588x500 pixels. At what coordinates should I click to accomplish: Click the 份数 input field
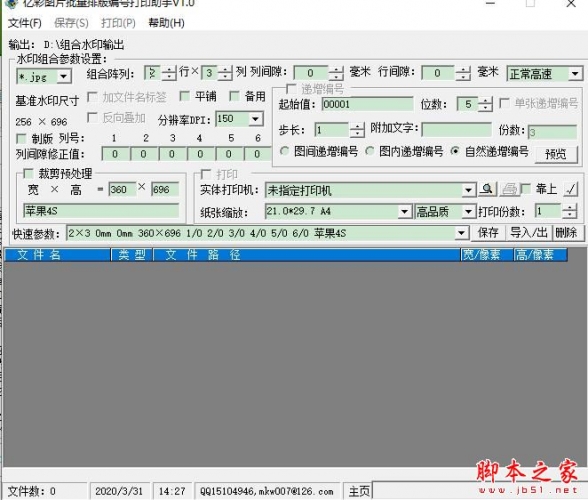552,132
